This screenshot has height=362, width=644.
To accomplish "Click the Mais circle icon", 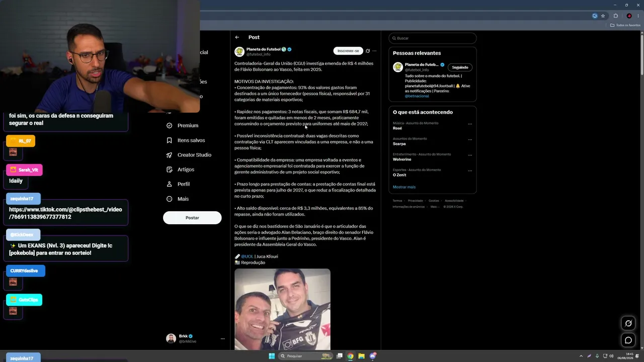I will tap(170, 199).
